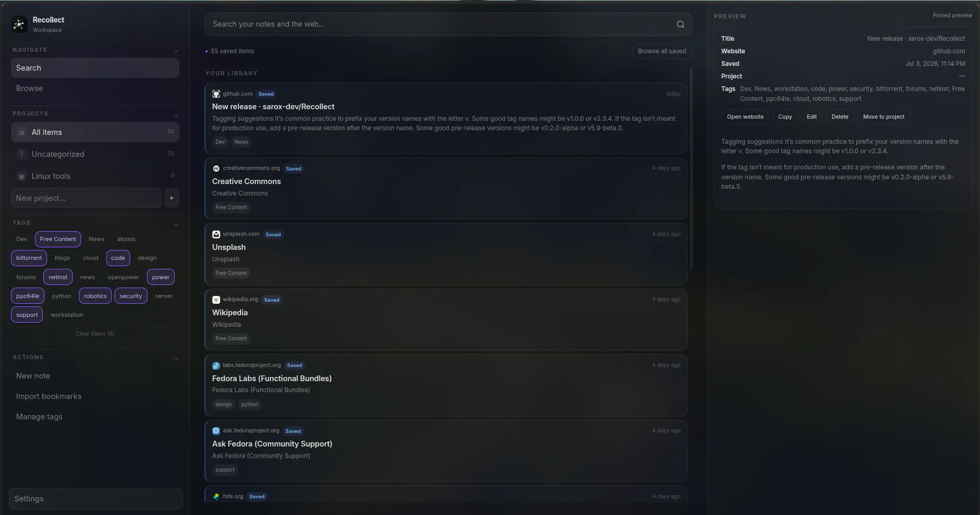Click Clear filters (9) button
The width and height of the screenshot is (980, 515).
click(x=95, y=334)
